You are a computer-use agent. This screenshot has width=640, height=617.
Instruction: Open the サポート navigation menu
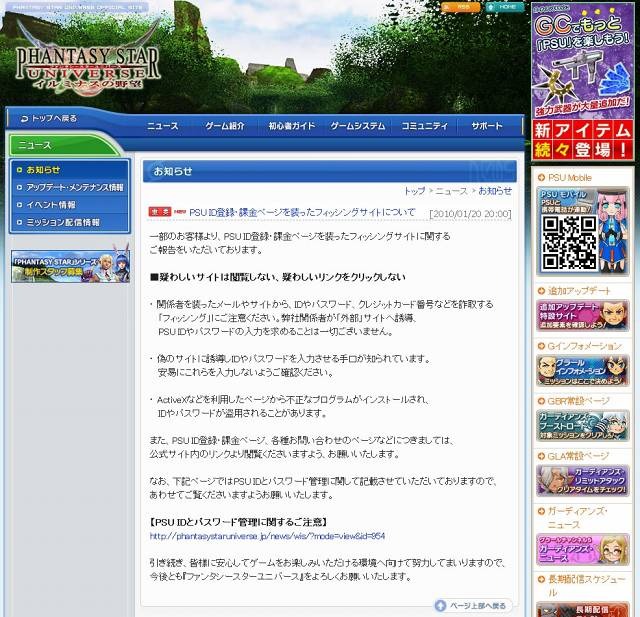click(487, 126)
